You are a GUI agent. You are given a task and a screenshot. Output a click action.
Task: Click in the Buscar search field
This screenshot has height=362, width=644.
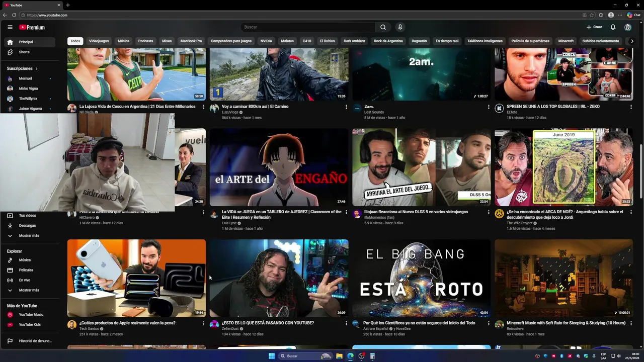307,27
